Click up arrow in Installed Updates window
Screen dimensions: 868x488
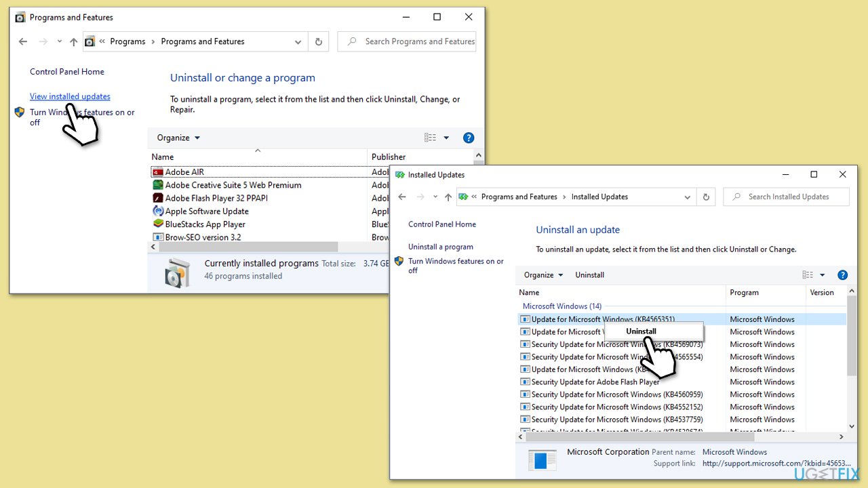(448, 197)
